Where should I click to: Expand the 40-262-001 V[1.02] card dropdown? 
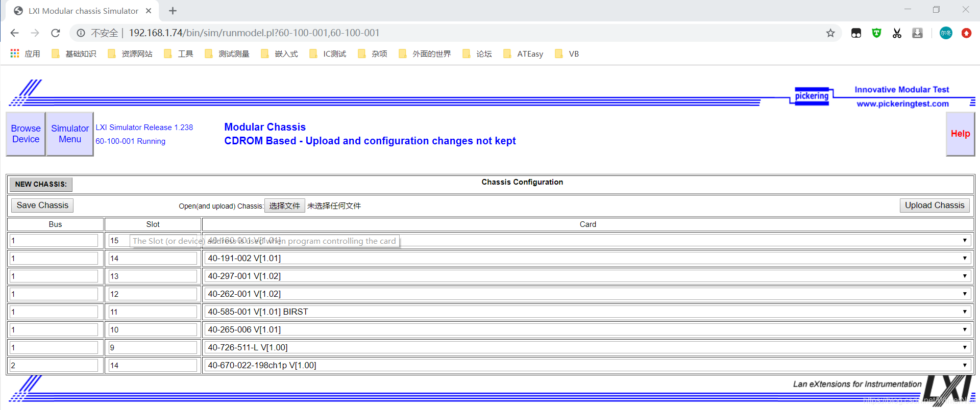point(587,294)
